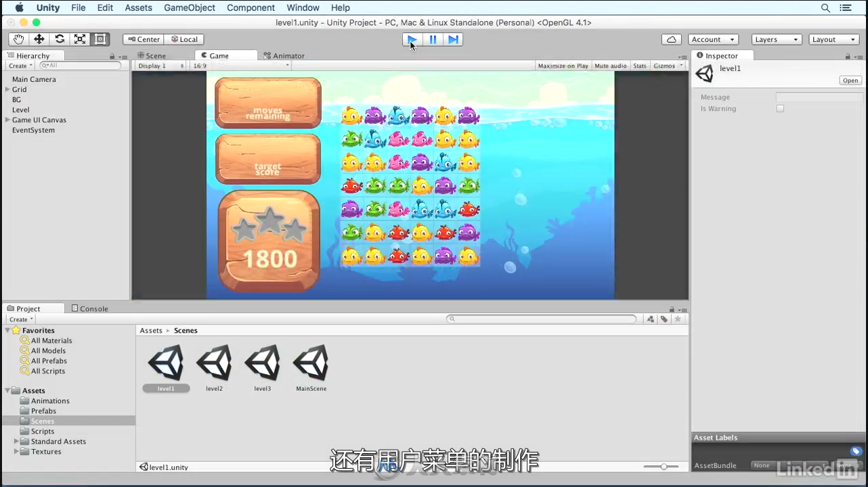Open the Animations folder
868x487 pixels.
pyautogui.click(x=50, y=401)
